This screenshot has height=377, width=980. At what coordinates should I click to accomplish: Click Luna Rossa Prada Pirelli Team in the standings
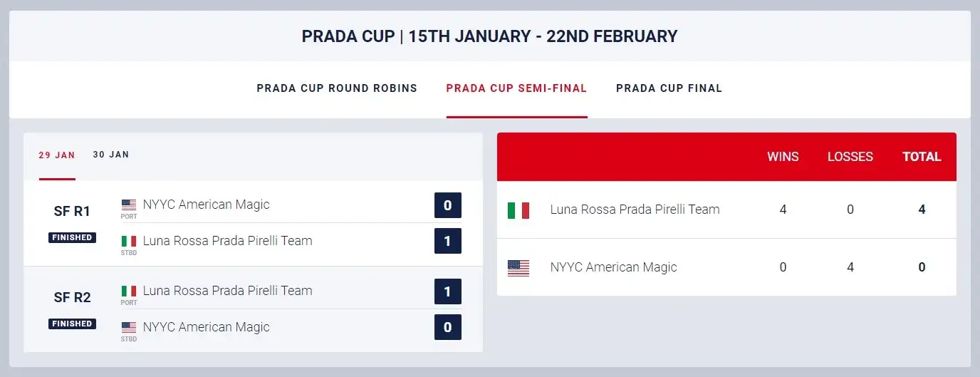[x=635, y=210]
